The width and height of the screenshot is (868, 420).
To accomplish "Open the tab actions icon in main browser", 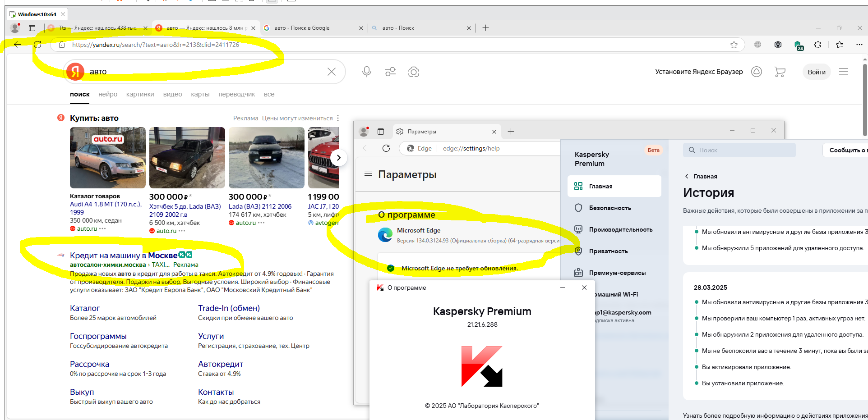I will [32, 28].
